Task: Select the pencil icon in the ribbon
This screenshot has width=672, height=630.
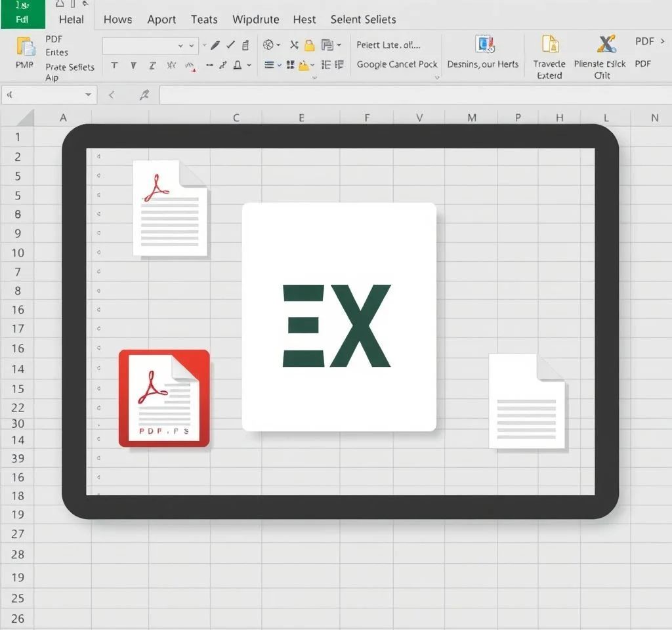Action: pos(215,45)
